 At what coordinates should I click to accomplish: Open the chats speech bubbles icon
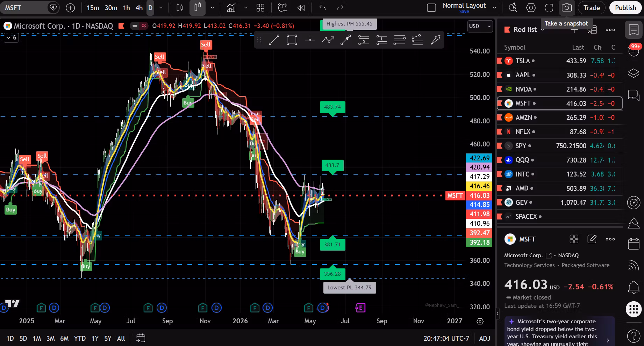[x=634, y=95]
